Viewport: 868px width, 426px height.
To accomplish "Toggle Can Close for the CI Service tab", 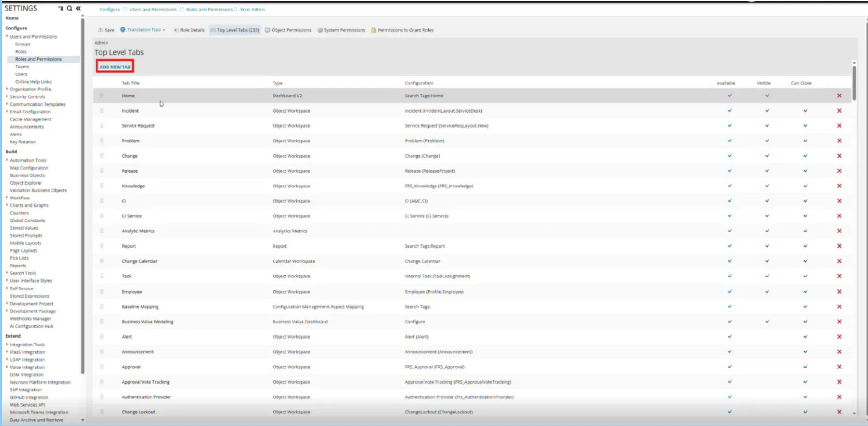I will pyautogui.click(x=805, y=216).
